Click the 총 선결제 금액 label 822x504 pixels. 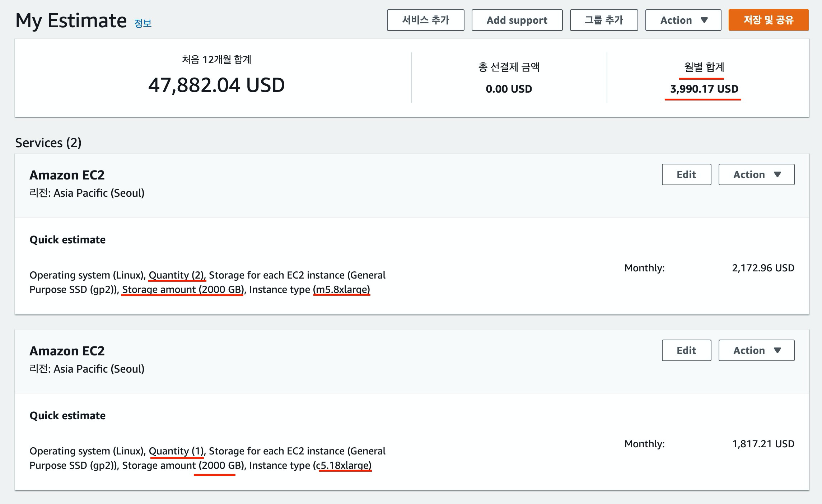509,67
